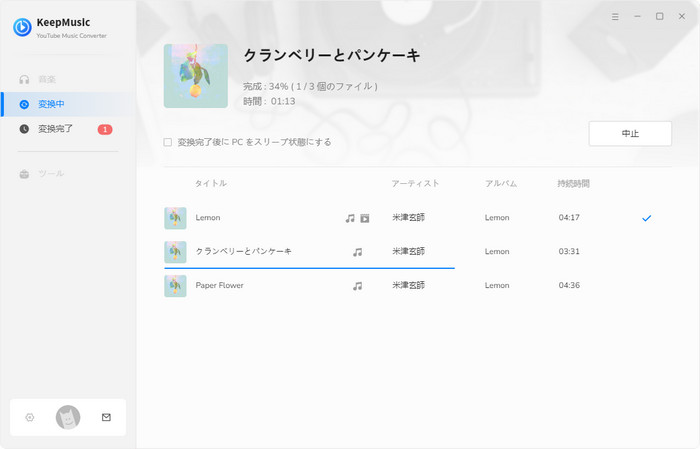Click the クランベリーとパンケーキ row thumbnail
This screenshot has height=449, width=700.
click(175, 252)
